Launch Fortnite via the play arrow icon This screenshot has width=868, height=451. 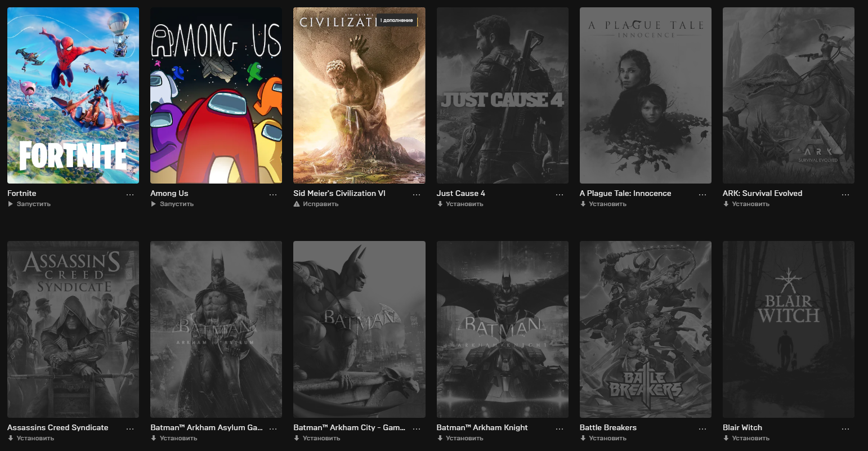pyautogui.click(x=10, y=204)
